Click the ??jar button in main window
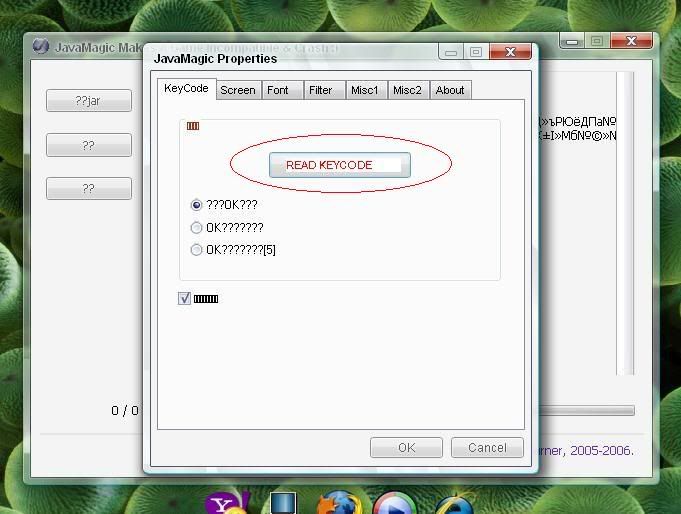 89,100
